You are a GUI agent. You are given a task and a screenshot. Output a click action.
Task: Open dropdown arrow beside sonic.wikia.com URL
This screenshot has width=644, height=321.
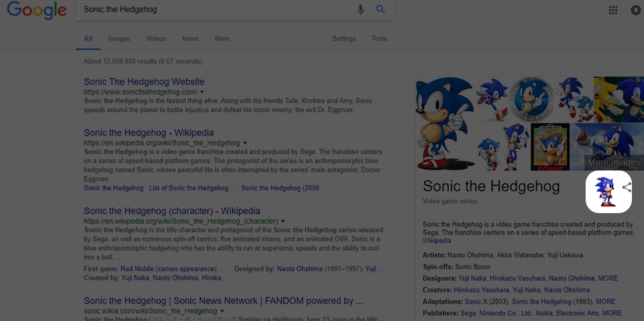222,312
